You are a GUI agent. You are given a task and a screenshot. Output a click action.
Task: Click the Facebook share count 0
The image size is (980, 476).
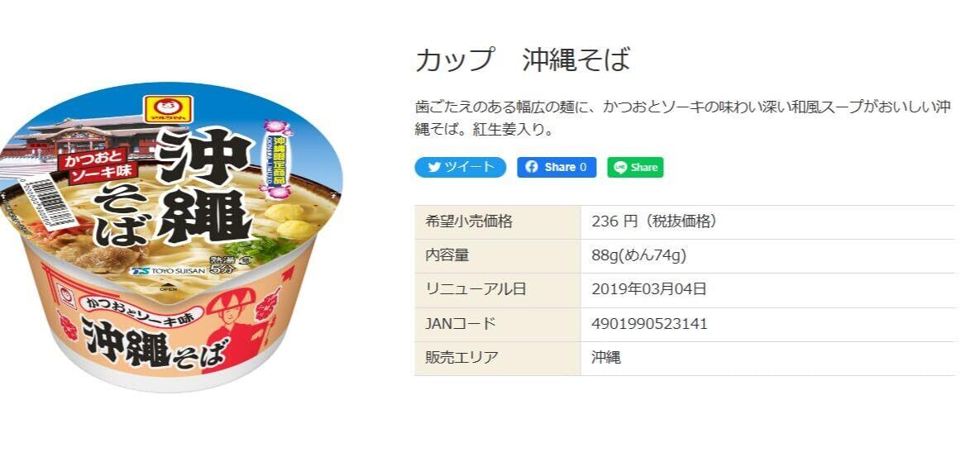583,167
